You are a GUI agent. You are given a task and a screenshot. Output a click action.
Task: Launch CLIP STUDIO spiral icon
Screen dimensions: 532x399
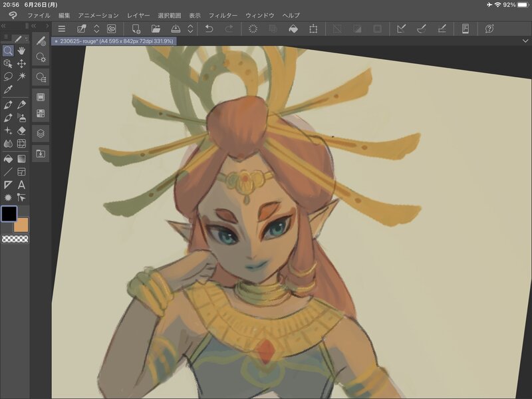tap(111, 29)
